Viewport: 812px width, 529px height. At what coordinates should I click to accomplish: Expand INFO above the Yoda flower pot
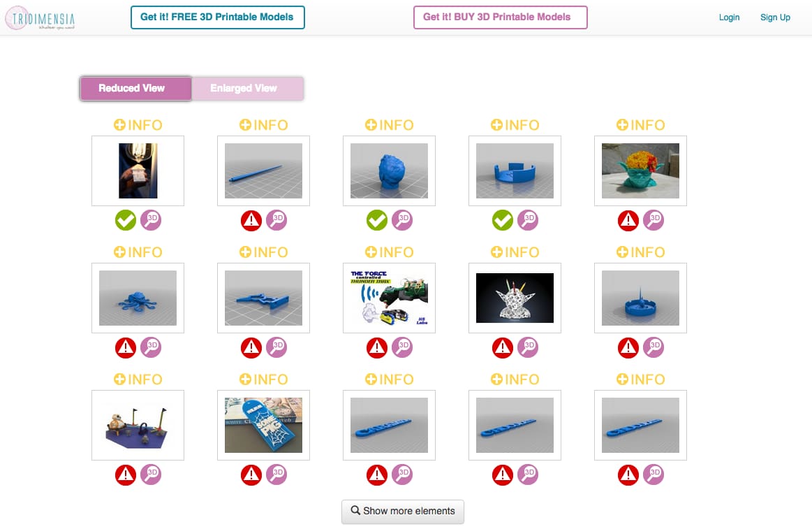pos(640,125)
